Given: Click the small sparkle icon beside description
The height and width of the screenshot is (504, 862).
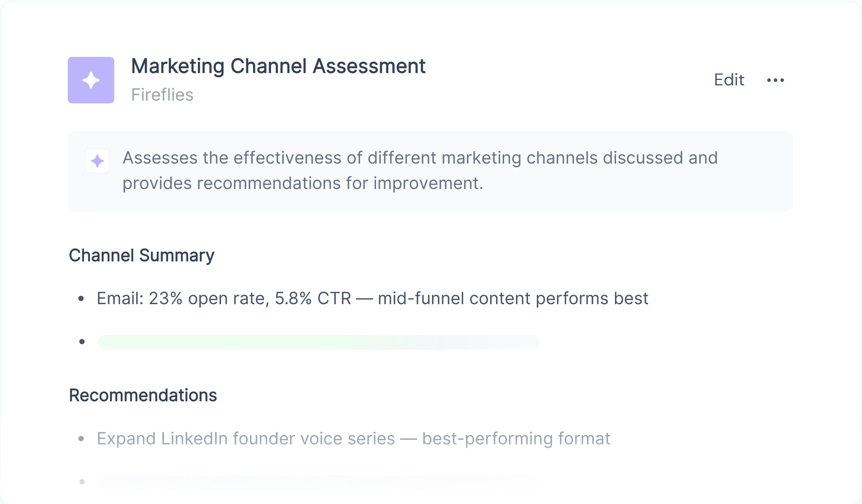Looking at the screenshot, I should 98,161.
